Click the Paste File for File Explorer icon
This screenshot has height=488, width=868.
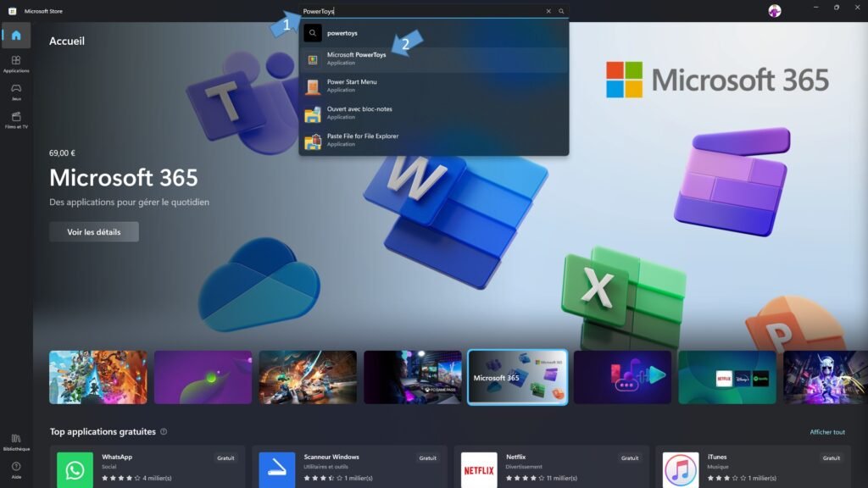click(313, 141)
